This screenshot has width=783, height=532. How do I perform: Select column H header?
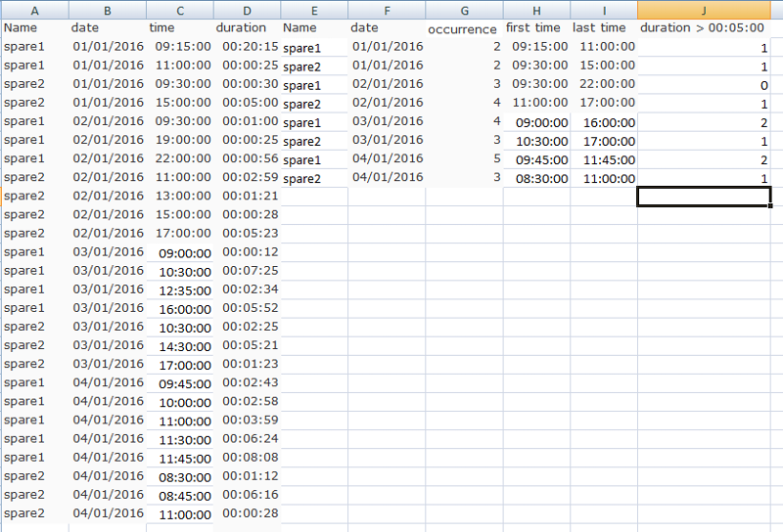[x=536, y=11]
